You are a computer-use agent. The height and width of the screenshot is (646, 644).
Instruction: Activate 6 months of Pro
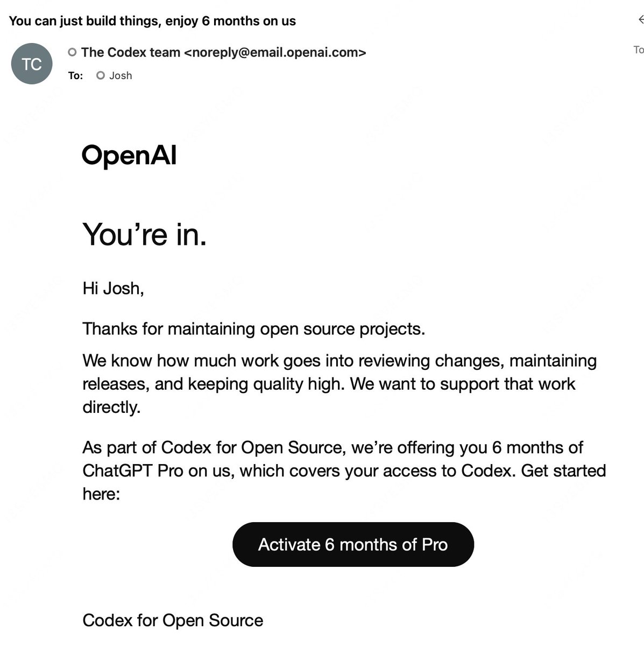click(353, 544)
